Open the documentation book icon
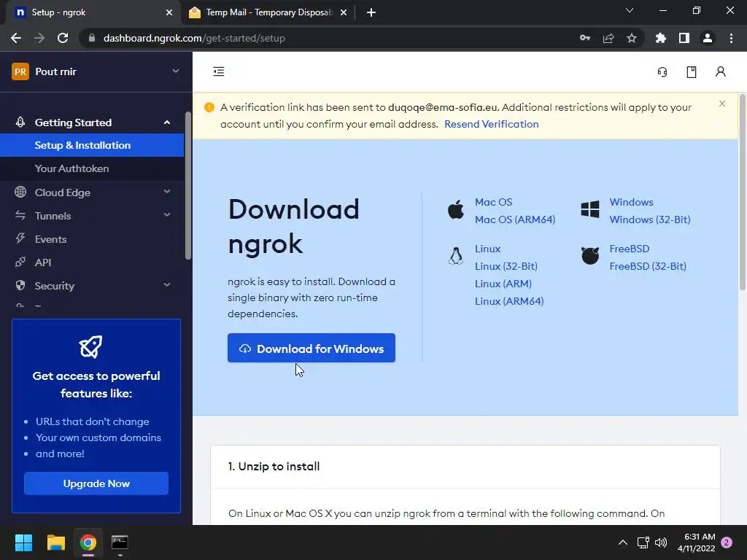The image size is (747, 560). (692, 72)
